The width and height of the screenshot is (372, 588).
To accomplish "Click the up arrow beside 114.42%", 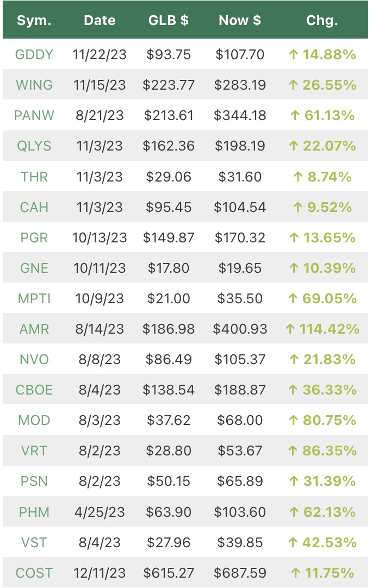I will point(290,329).
